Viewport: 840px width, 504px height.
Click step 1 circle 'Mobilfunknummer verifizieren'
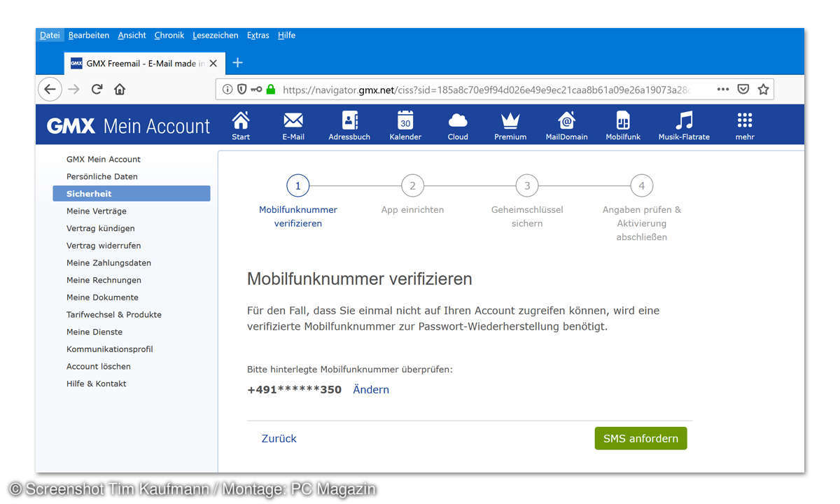(x=297, y=185)
